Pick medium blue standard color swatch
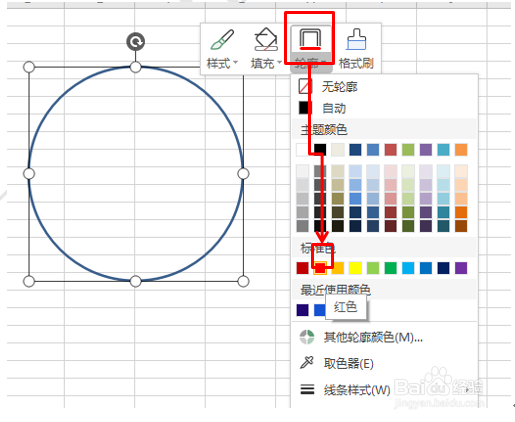Image resolution: width=515 pixels, height=422 pixels. tap(426, 268)
